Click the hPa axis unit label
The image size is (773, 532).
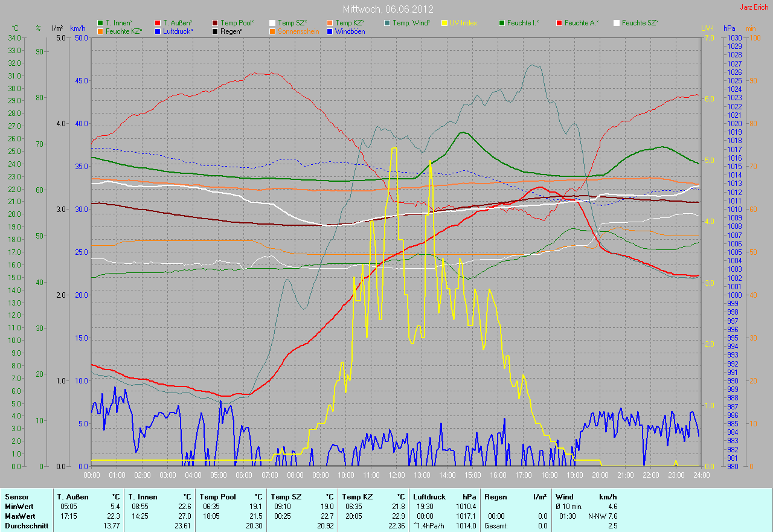click(x=731, y=28)
